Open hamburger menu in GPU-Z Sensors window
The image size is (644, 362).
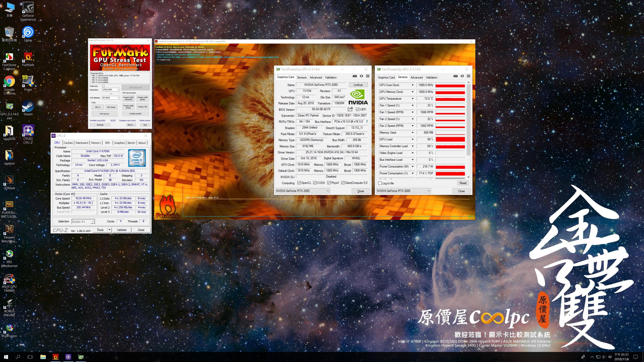(x=469, y=76)
